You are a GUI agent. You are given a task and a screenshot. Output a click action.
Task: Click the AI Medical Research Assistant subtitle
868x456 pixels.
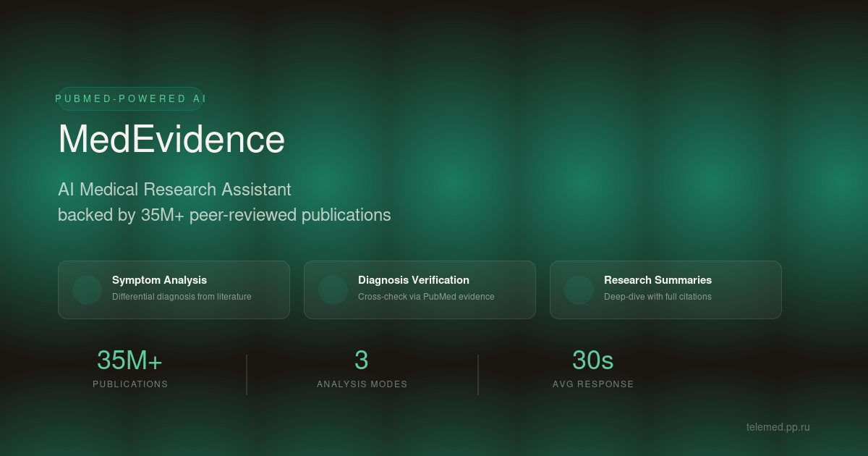pyautogui.click(x=174, y=190)
